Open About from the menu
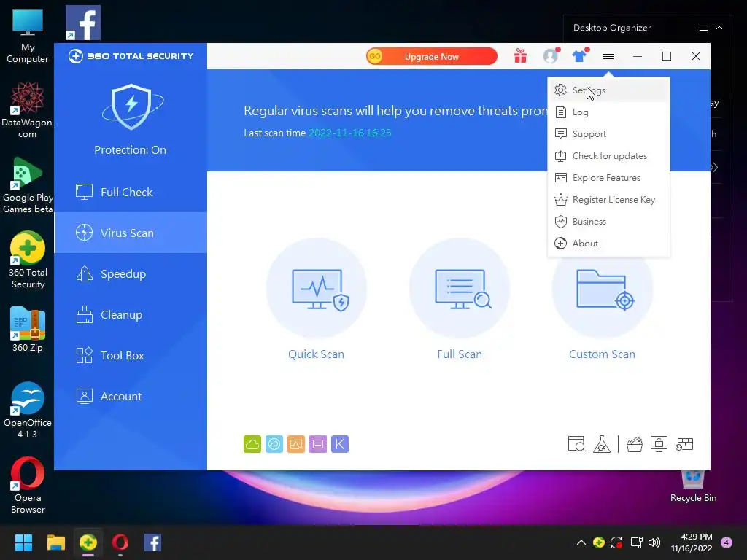 click(609, 244)
